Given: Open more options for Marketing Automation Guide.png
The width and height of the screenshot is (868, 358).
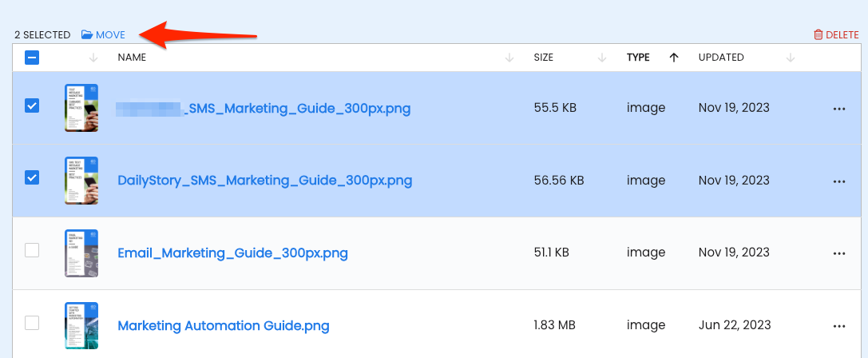Looking at the screenshot, I should tap(839, 326).
